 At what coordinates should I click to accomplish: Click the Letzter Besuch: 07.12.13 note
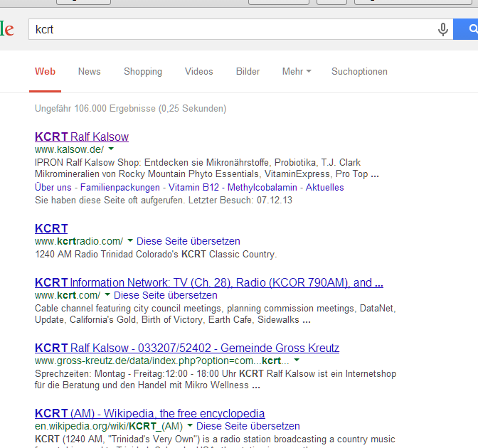240,200
